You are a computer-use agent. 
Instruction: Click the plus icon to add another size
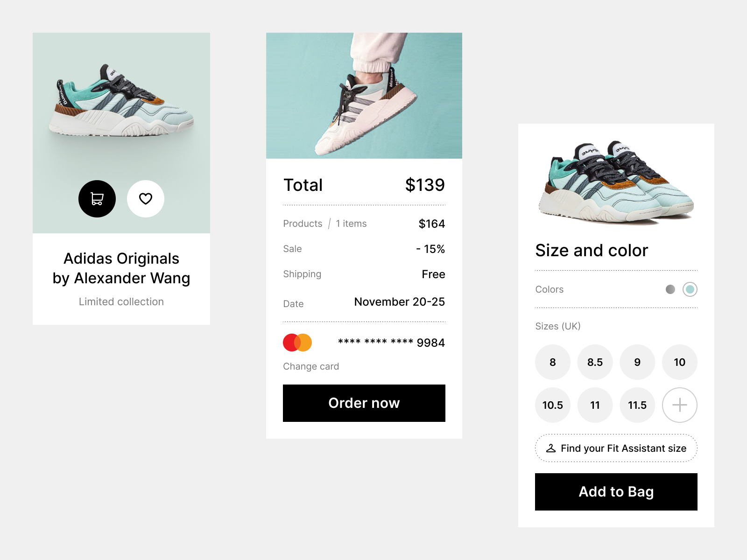[679, 405]
